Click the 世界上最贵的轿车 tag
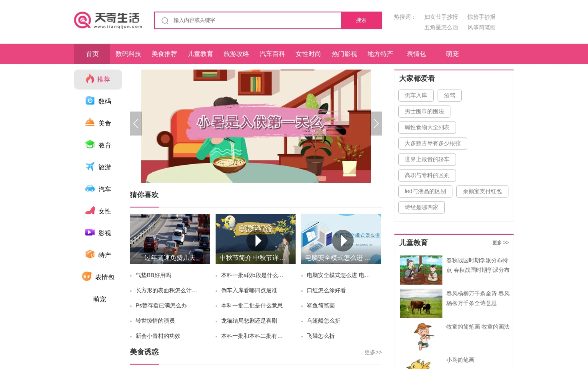 (x=427, y=160)
